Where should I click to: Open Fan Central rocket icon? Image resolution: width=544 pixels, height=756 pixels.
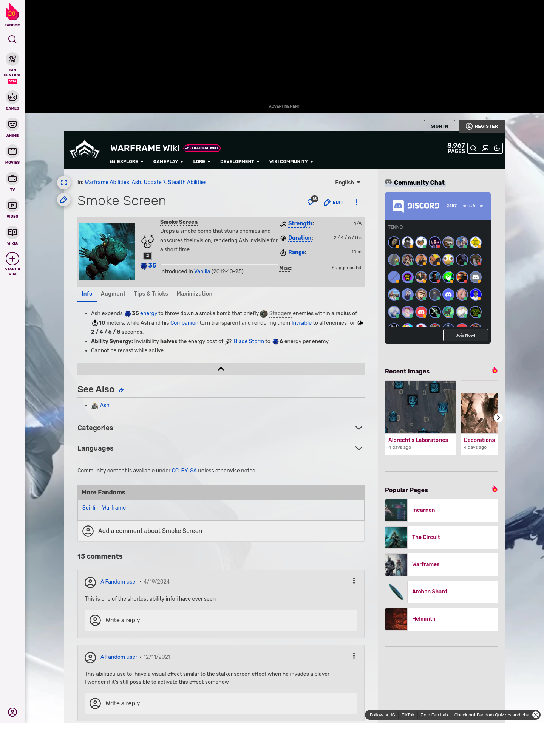[12, 59]
